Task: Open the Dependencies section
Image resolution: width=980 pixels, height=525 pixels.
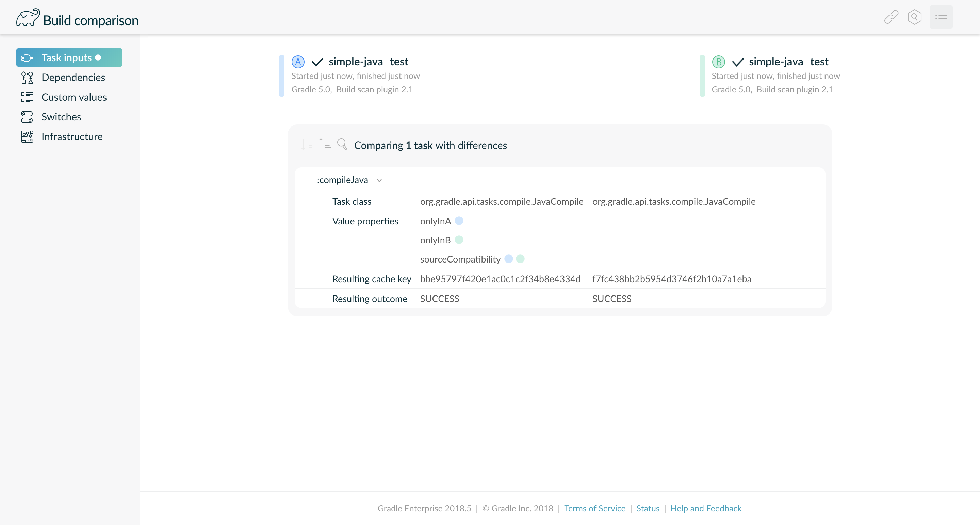Action: pyautogui.click(x=73, y=77)
